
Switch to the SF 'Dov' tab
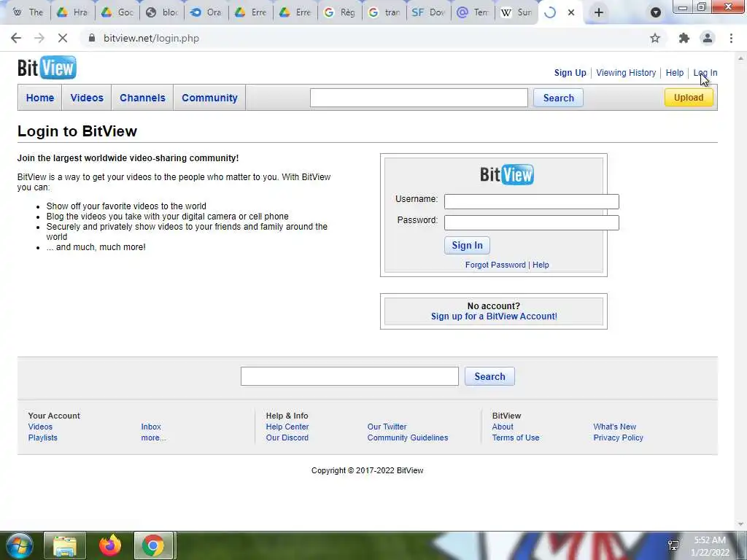click(x=429, y=12)
